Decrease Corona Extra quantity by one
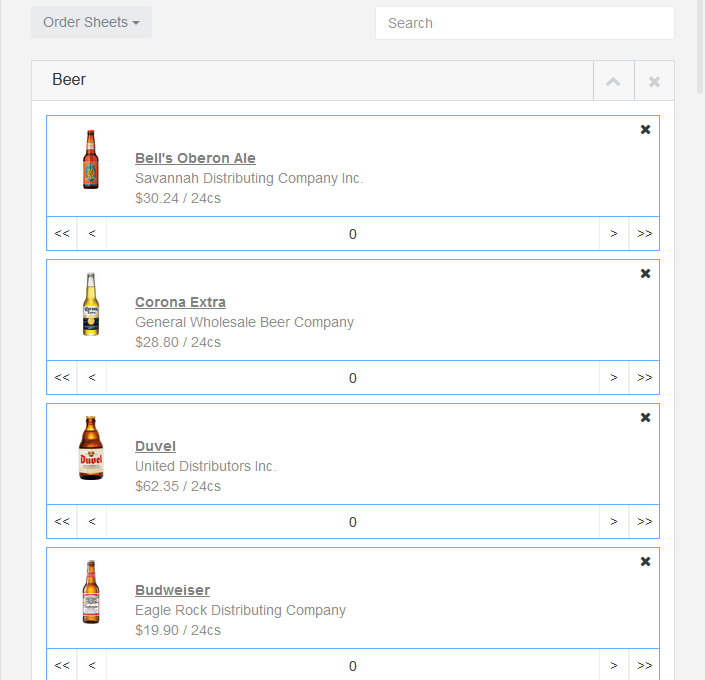705x680 pixels. pos(92,378)
